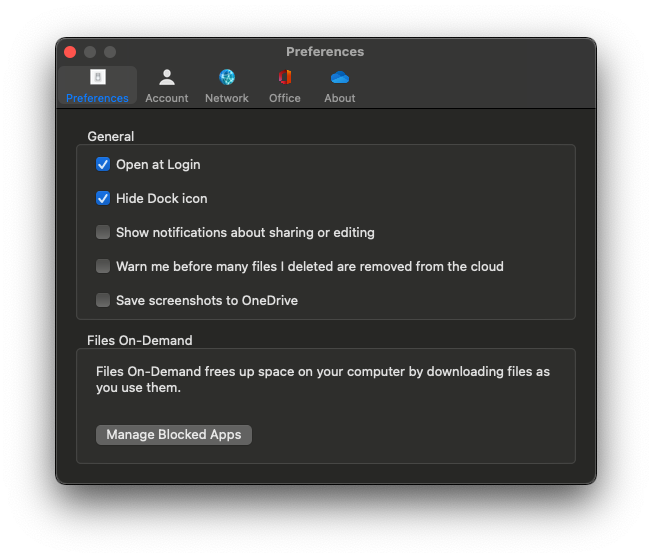The height and width of the screenshot is (558, 652).
Task: Enable notifications about sharing or editing
Action: (103, 232)
